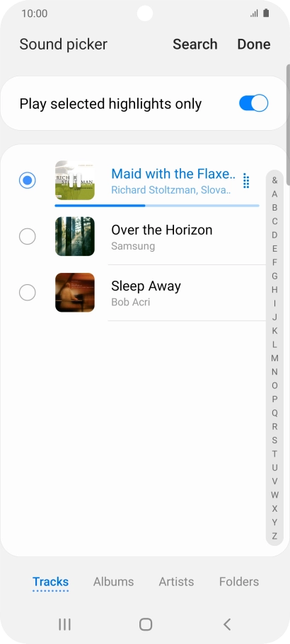Seek on the track progress bar
290x644 pixels.
pyautogui.click(x=157, y=205)
